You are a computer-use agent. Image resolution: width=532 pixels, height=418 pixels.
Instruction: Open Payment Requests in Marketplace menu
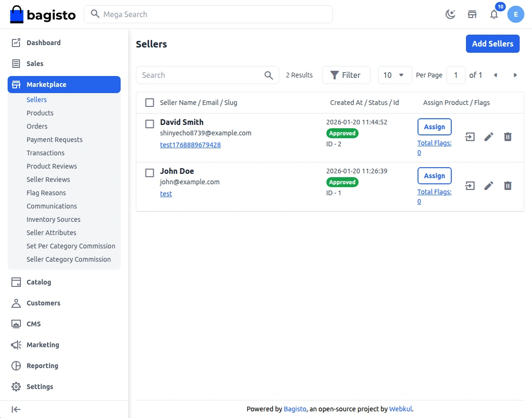coord(55,140)
